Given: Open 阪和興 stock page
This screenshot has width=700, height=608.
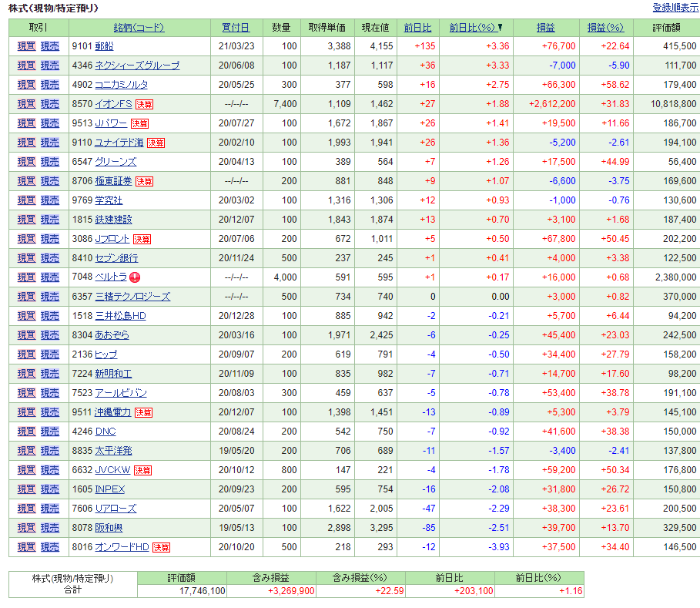Looking at the screenshot, I should (109, 528).
